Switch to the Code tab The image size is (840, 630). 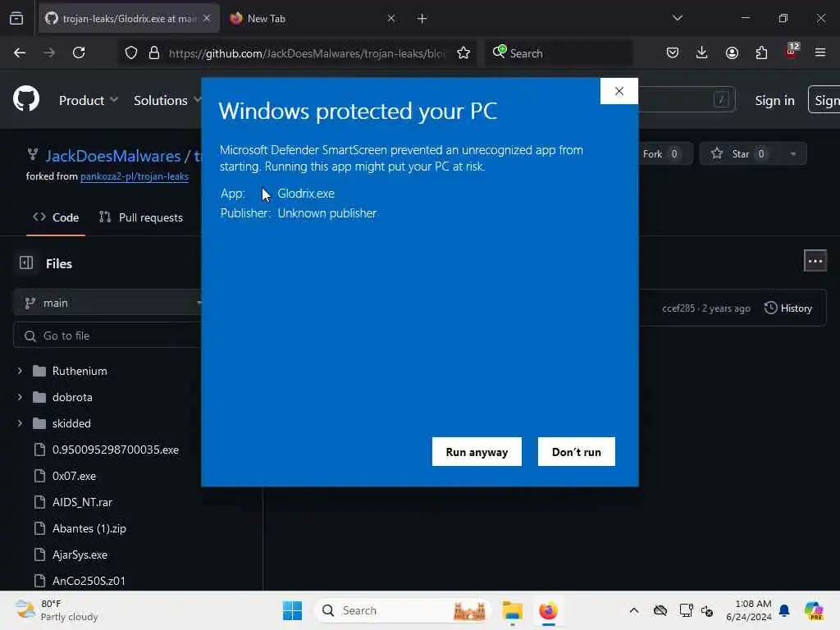pos(56,217)
